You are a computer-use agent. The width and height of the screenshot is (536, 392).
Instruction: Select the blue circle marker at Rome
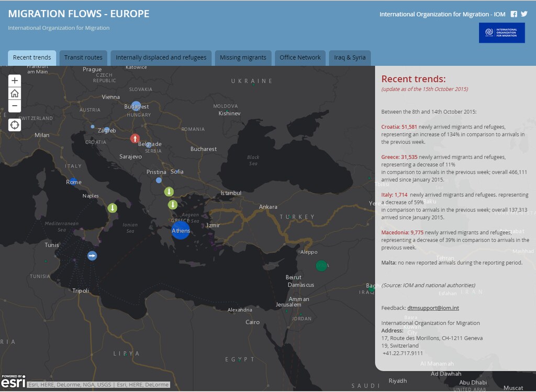(x=73, y=182)
